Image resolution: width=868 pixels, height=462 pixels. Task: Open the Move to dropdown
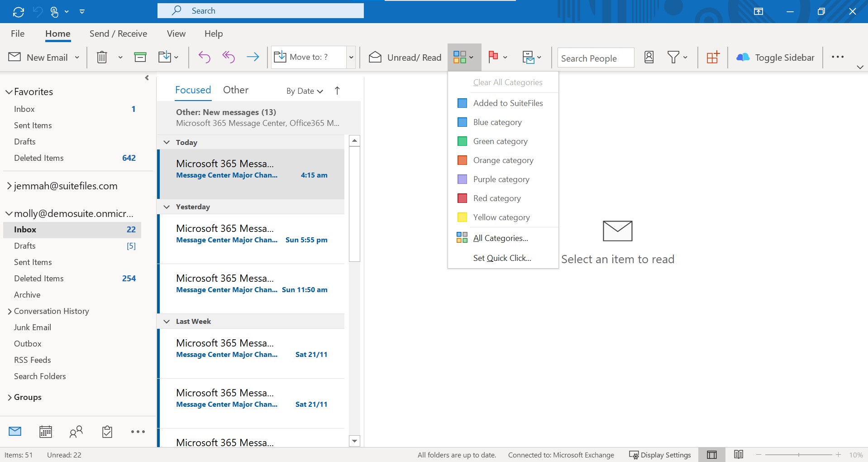click(351, 57)
